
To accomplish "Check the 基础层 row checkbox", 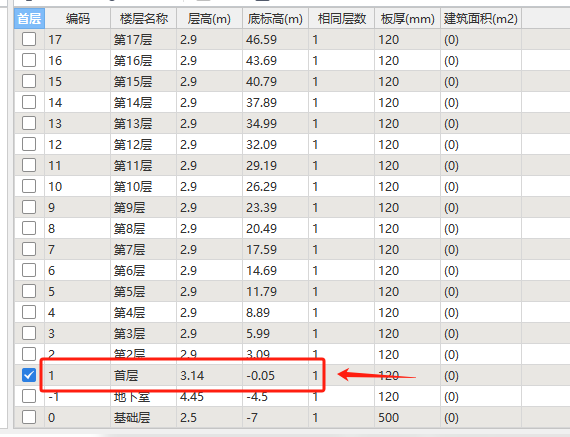I will 29,417.
